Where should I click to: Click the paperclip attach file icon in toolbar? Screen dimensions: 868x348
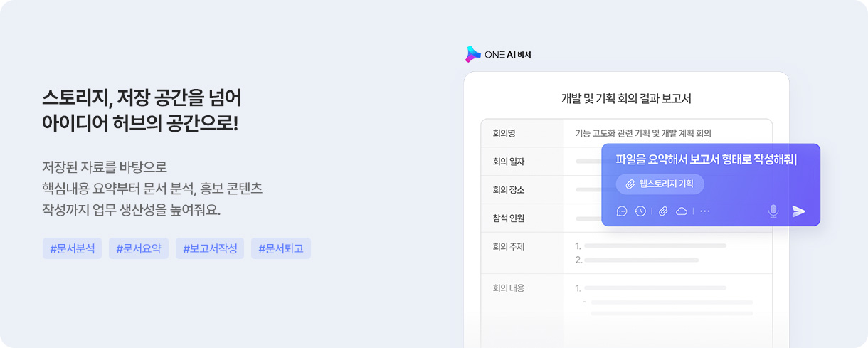[663, 211]
